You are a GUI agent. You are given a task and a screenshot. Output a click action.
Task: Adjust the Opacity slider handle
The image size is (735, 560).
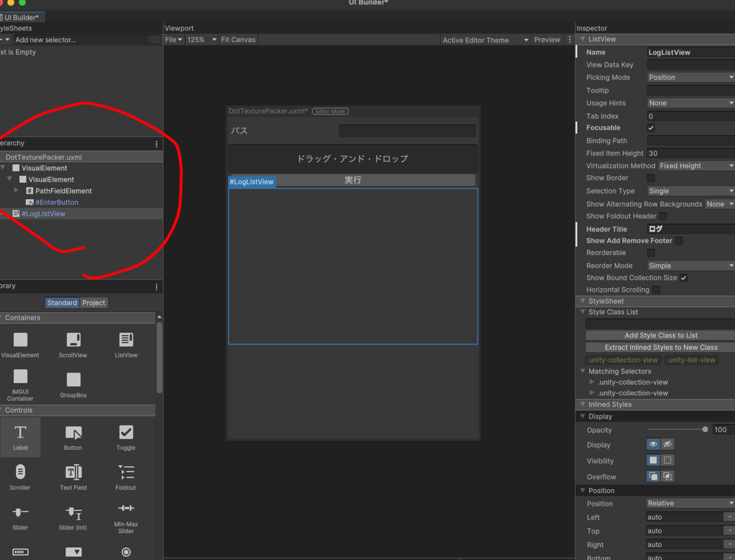705,430
